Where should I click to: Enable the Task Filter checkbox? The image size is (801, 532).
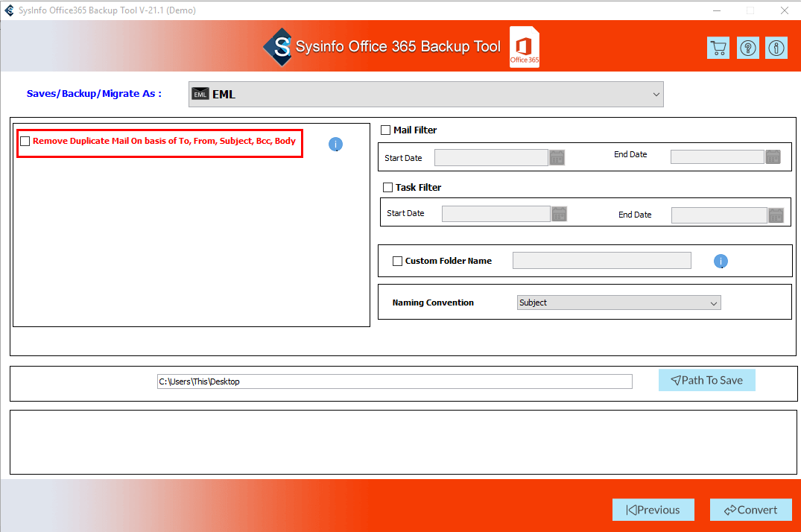click(x=387, y=188)
